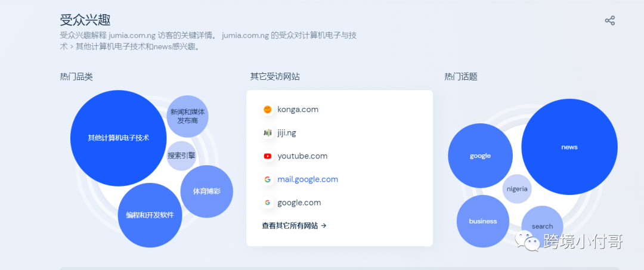Screen dimensions: 644x270
Task: Click 查看其它所有网站 link
Action: coord(294,226)
